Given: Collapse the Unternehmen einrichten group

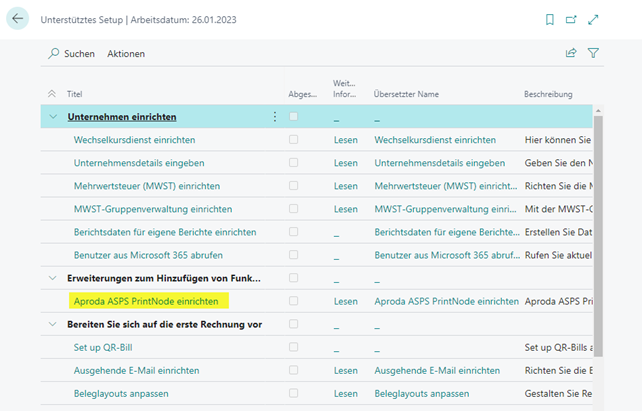Looking at the screenshot, I should pos(53,117).
